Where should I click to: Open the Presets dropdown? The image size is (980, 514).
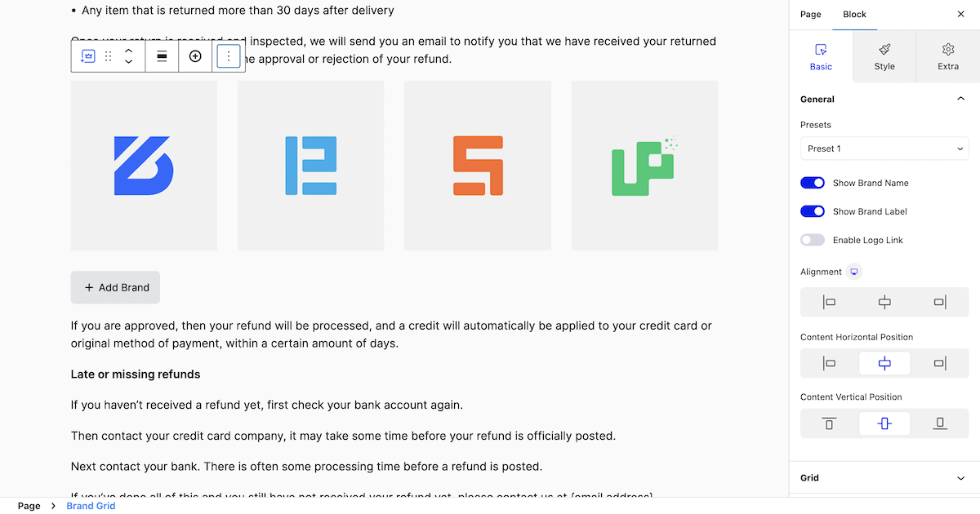coord(884,148)
